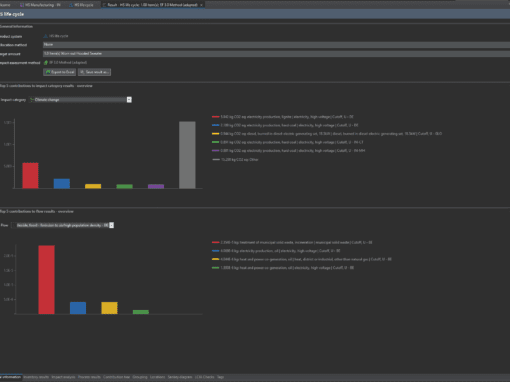Open the Grouping tab
Viewport: 510px width, 382px height.
140,377
